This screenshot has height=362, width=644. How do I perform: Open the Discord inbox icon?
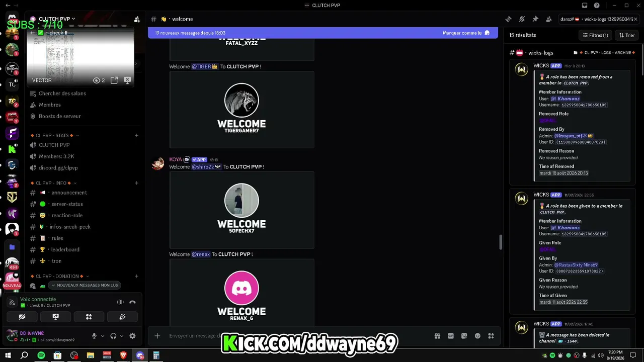coord(585,6)
